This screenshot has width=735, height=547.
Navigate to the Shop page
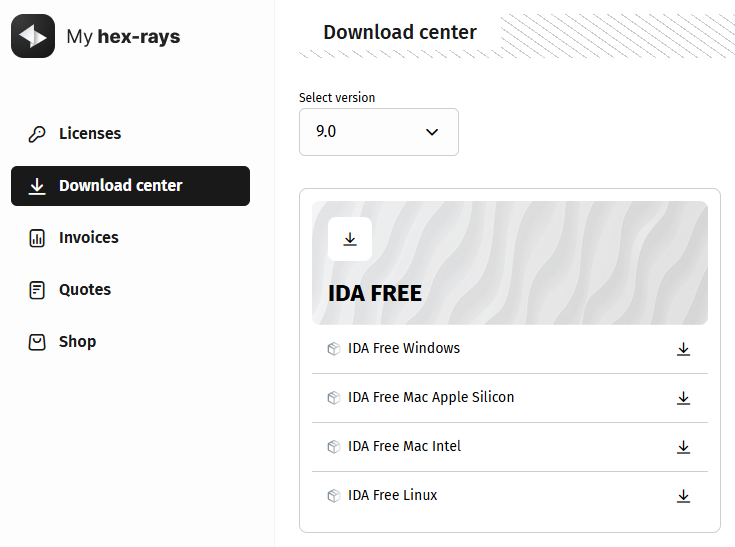pos(130,342)
